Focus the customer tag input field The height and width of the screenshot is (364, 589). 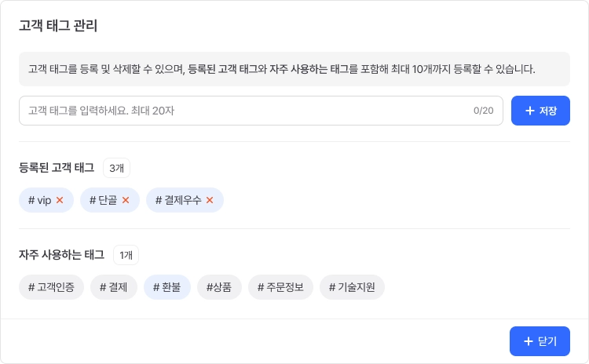click(243, 111)
